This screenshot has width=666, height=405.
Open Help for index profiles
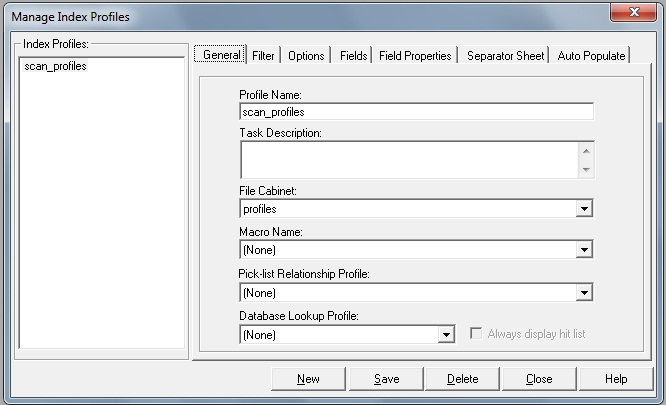point(616,379)
